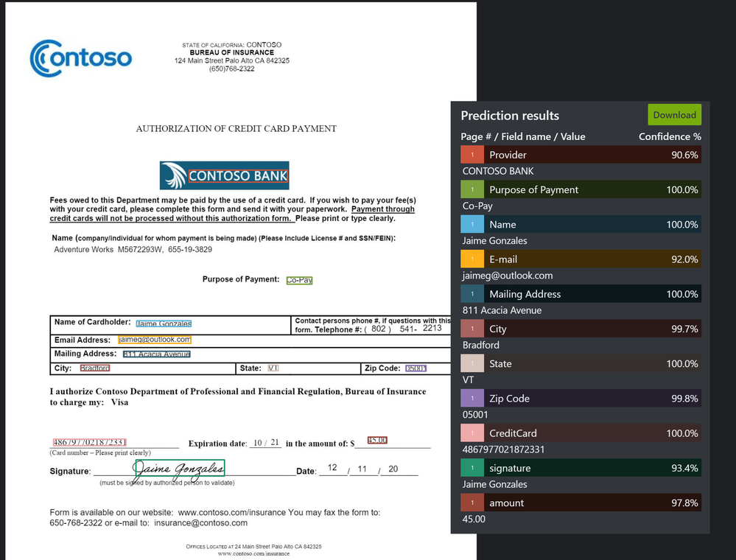Click value '811 Acacia Avenue' in results panel
Screen dimensions: 736x560
[x=502, y=309]
